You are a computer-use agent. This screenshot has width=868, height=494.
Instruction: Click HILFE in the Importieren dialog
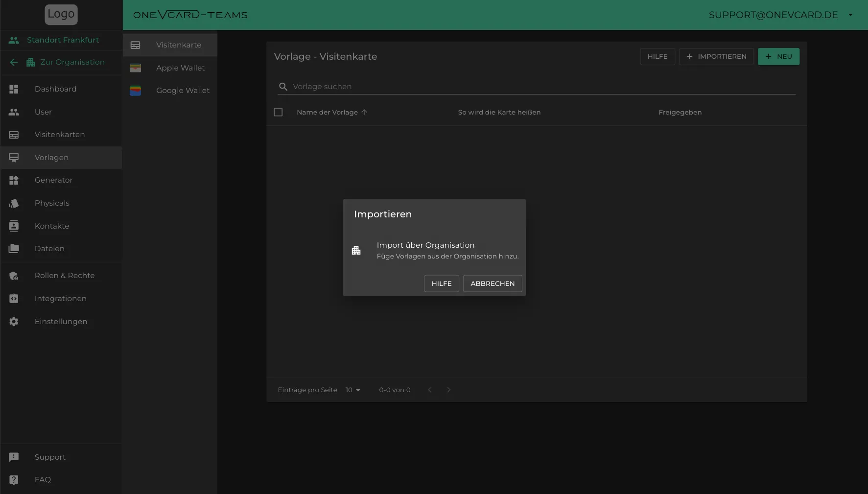442,283
